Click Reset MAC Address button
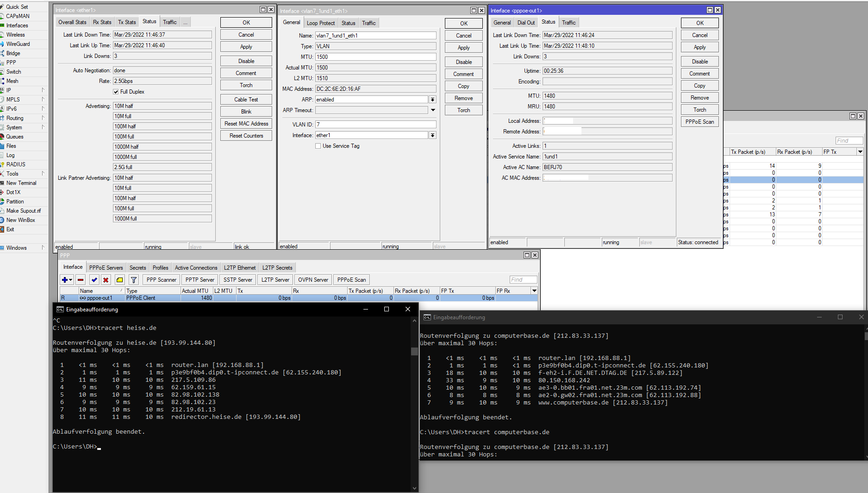The width and height of the screenshot is (868, 493). pyautogui.click(x=246, y=124)
